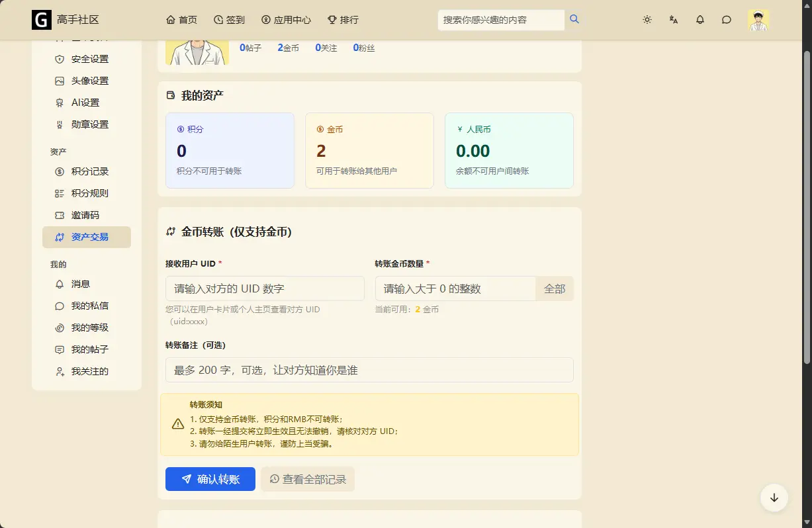Open user avatar menu in header
812x528 pixels.
click(x=758, y=20)
